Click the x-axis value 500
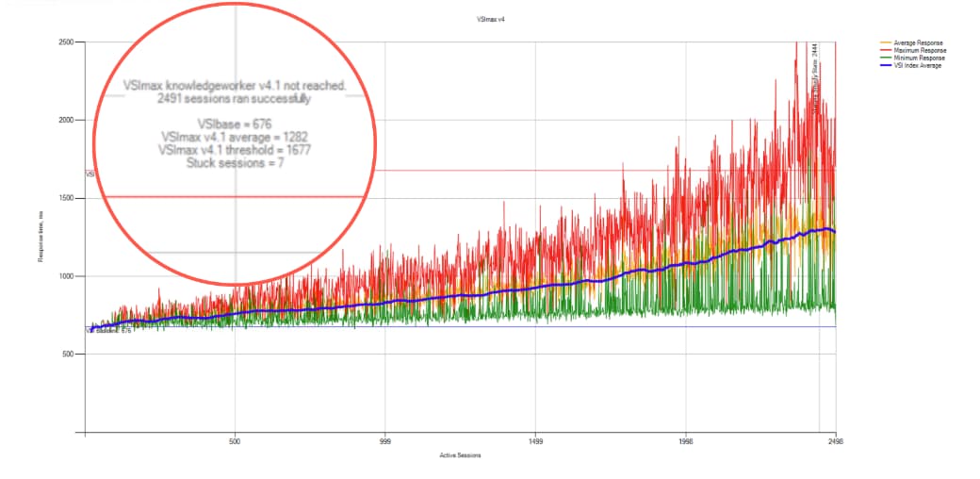The height and width of the screenshot is (479, 980). 235,441
